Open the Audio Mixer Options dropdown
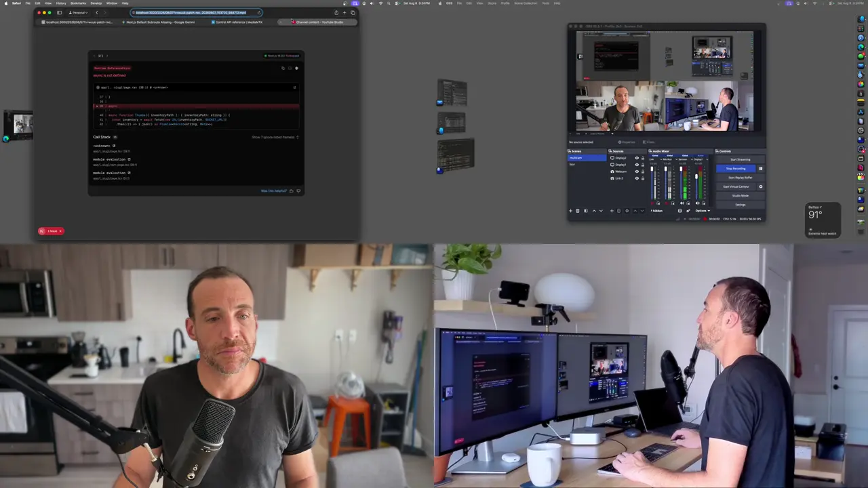The image size is (868, 488). click(x=701, y=211)
